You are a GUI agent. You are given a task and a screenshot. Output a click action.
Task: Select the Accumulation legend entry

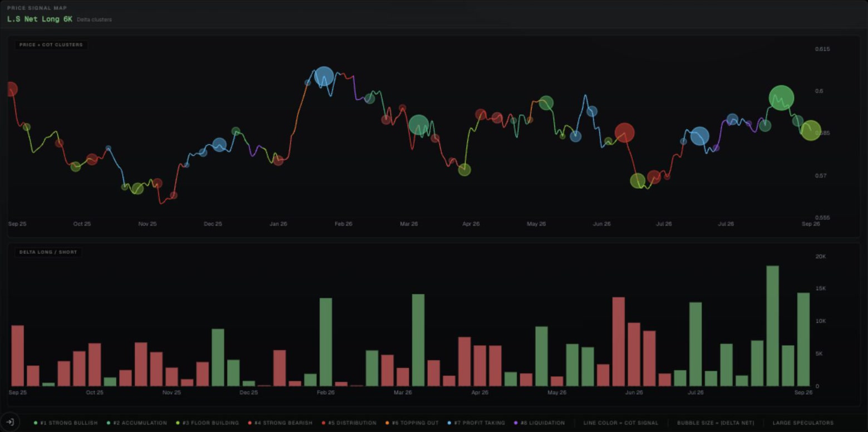136,423
